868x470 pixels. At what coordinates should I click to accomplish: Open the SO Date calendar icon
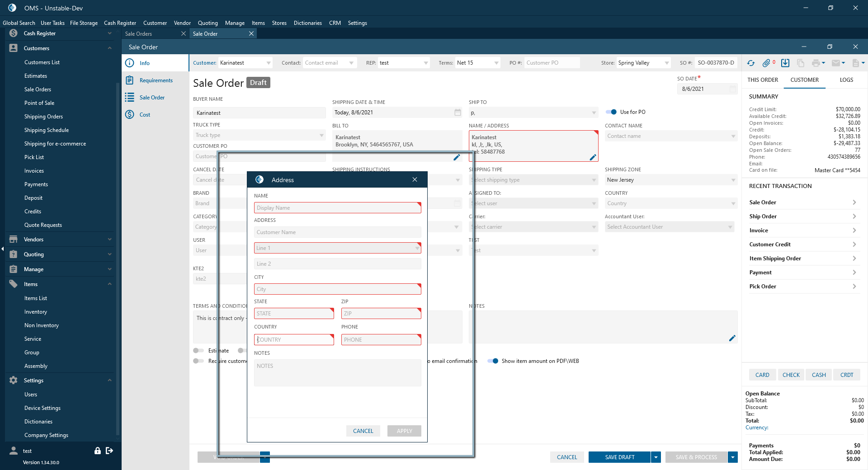click(733, 89)
